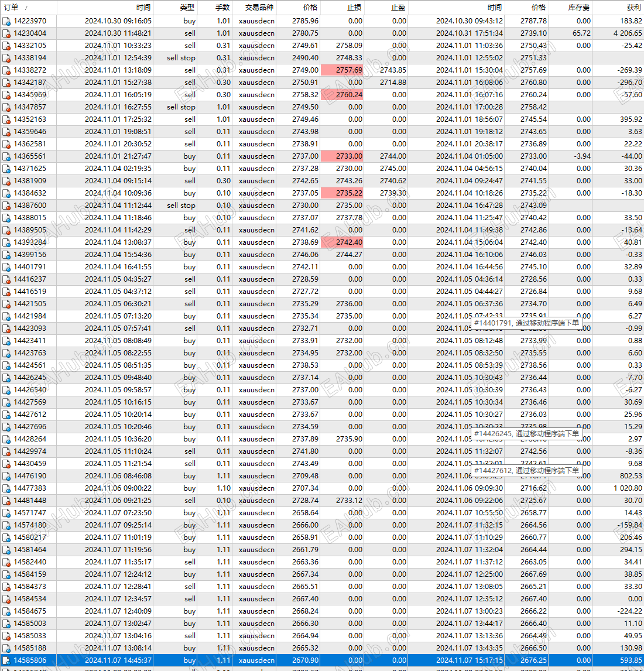Viewport: 644px width, 671px height.
Task: Click the take profit value 2743.85
Action: tap(393, 70)
